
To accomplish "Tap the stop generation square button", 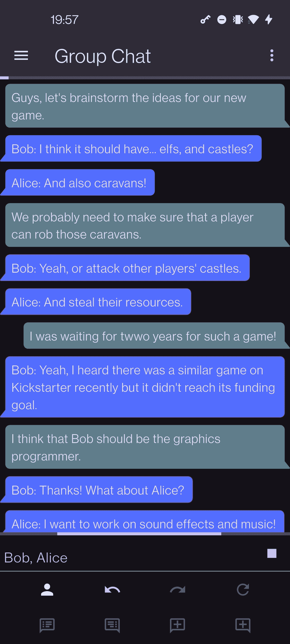I will pyautogui.click(x=272, y=553).
